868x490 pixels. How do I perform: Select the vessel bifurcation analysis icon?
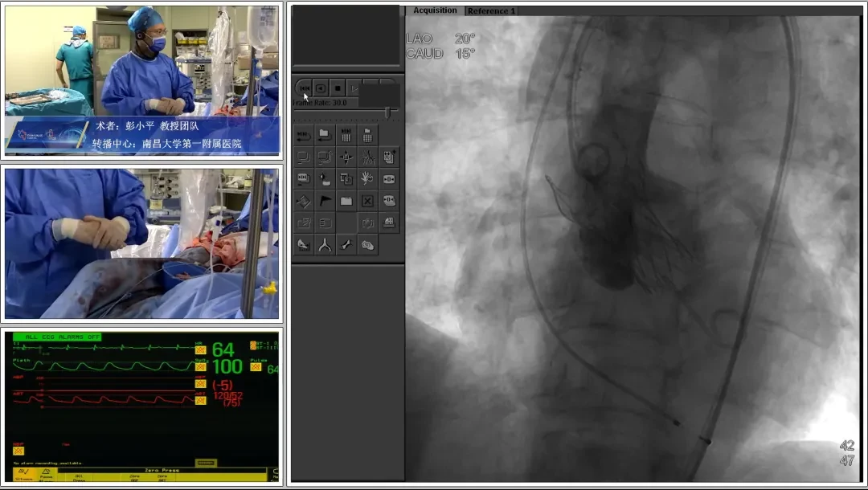pyautogui.click(x=325, y=245)
